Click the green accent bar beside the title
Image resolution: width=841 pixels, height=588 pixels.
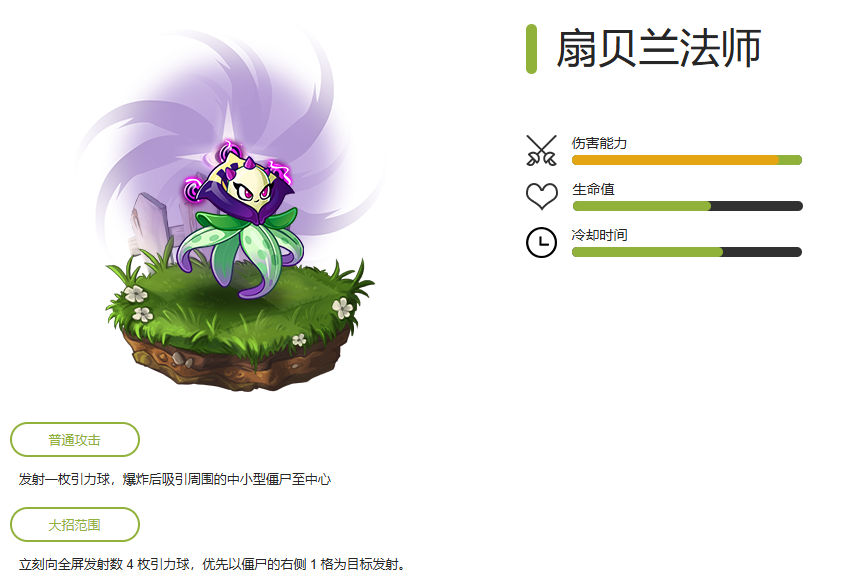[532, 49]
